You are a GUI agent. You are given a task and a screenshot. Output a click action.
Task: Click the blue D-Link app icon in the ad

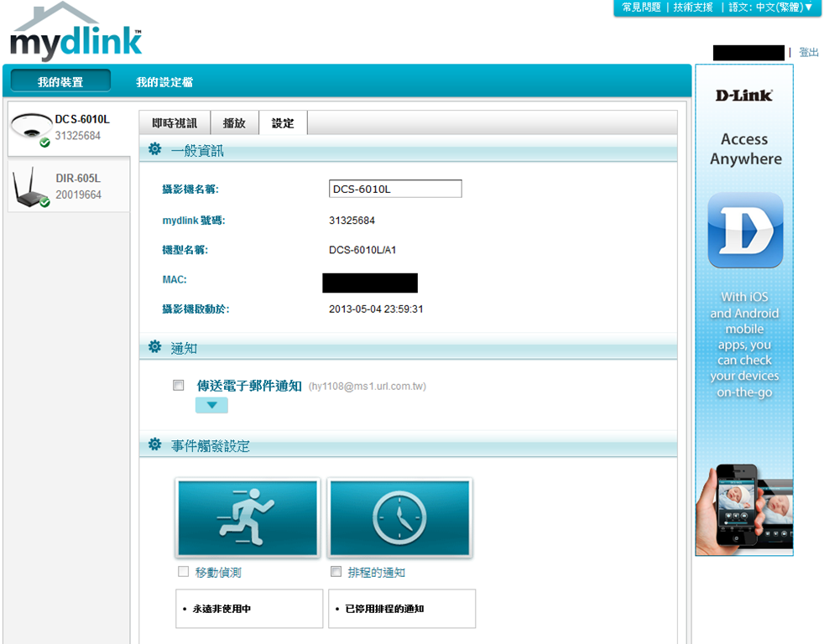pyautogui.click(x=745, y=230)
